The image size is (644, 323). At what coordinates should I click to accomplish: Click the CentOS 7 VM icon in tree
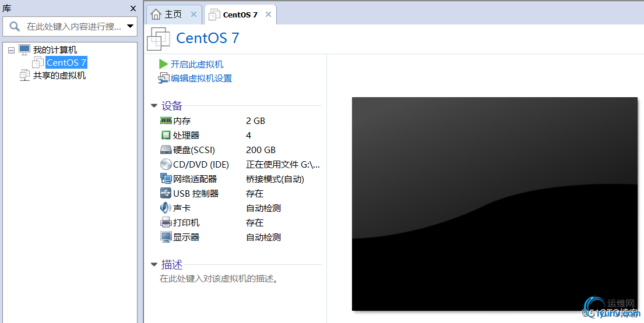coord(38,62)
